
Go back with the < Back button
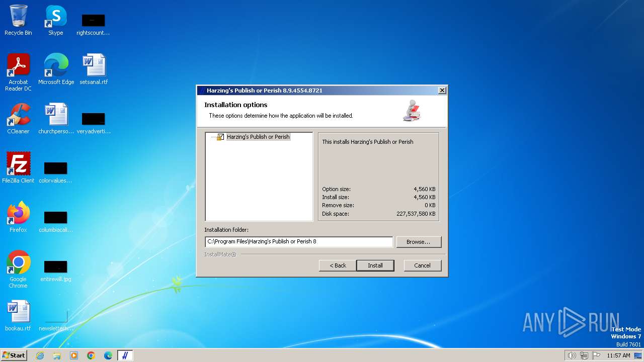(x=338, y=265)
